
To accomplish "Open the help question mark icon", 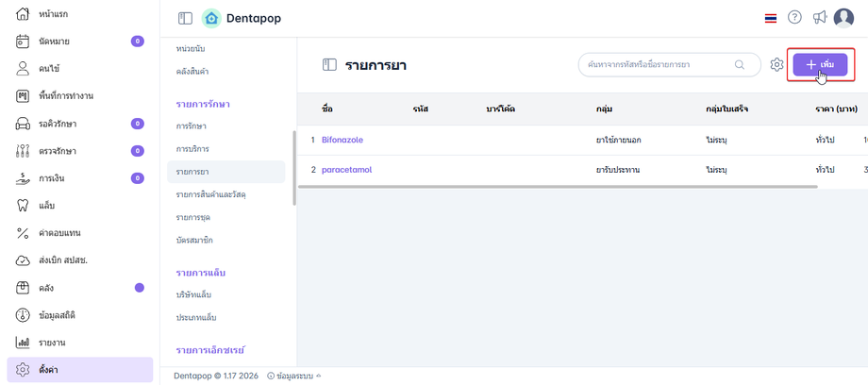I will coord(794,18).
